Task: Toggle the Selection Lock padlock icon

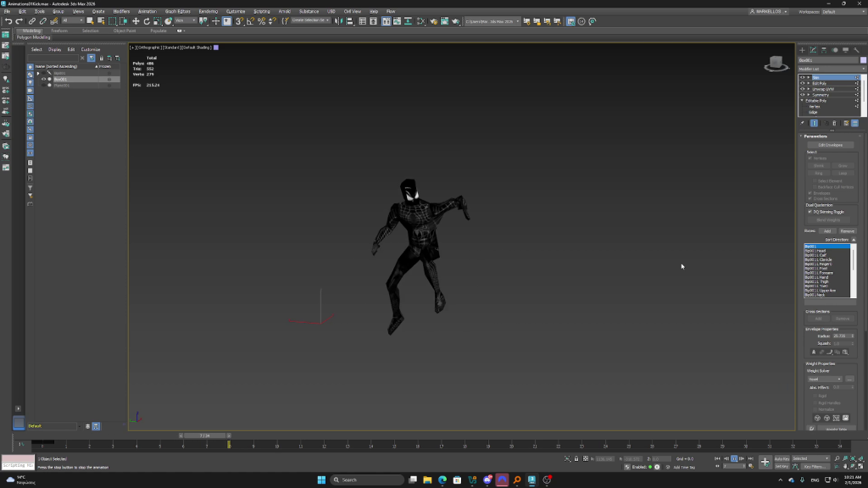Action: click(x=576, y=458)
